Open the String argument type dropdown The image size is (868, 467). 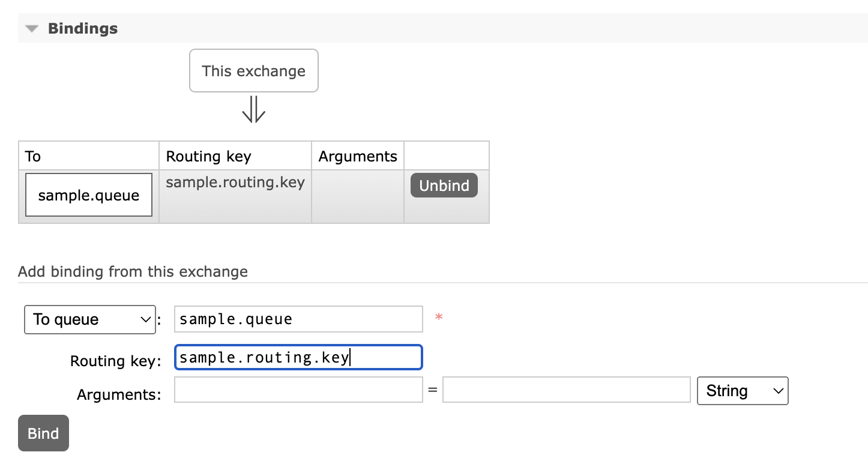(742, 391)
